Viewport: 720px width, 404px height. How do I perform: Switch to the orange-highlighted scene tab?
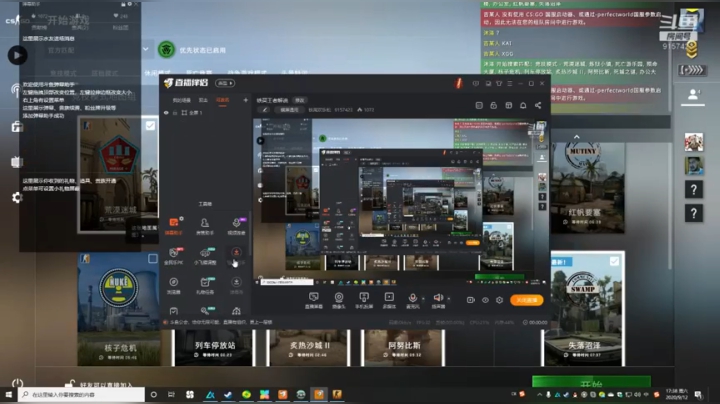(x=223, y=100)
